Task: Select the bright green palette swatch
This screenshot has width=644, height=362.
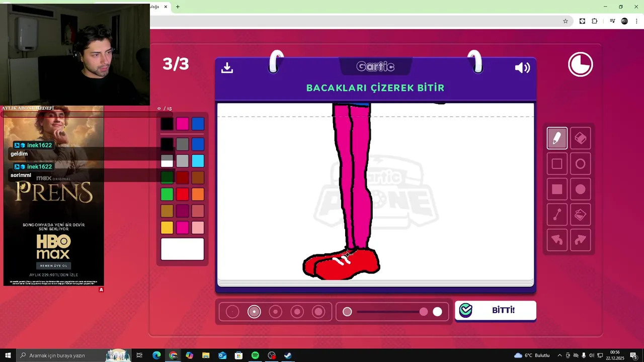Action: point(167,194)
